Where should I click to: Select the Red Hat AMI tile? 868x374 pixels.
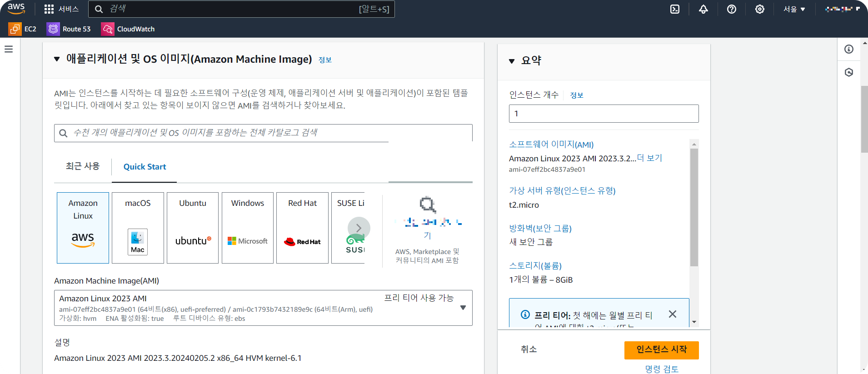302,228
